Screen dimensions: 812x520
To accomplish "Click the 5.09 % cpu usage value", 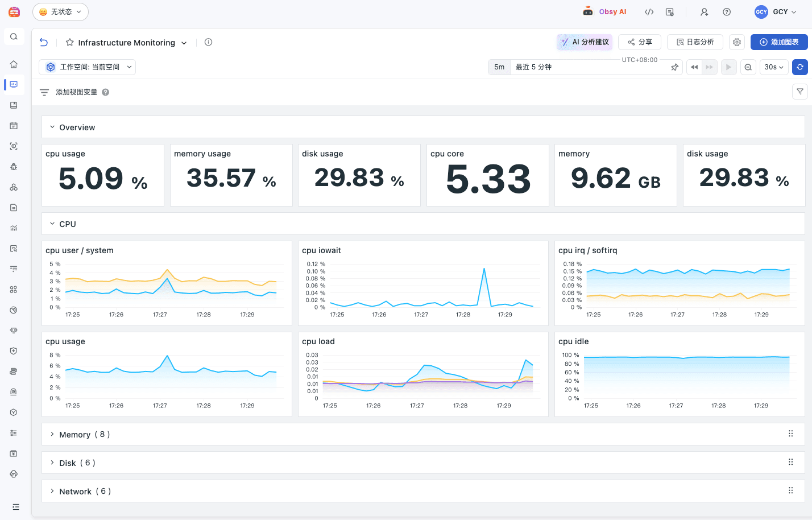I will [x=103, y=179].
